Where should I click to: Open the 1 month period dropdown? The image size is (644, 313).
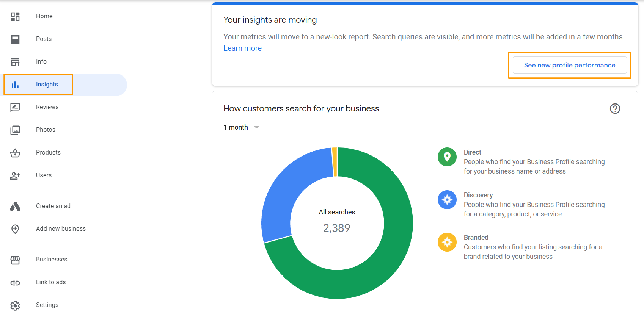241,127
